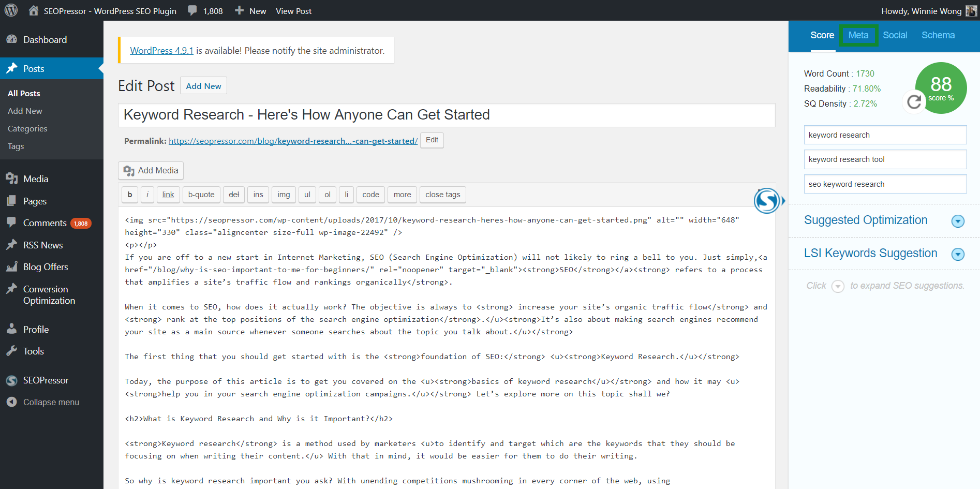This screenshot has height=489, width=980.
Task: Click the 'keyword research' keyword field
Action: (x=885, y=135)
